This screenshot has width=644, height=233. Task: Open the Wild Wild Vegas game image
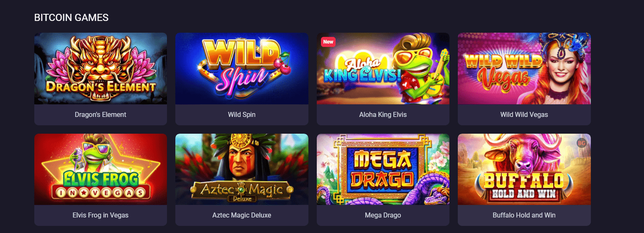(x=524, y=69)
